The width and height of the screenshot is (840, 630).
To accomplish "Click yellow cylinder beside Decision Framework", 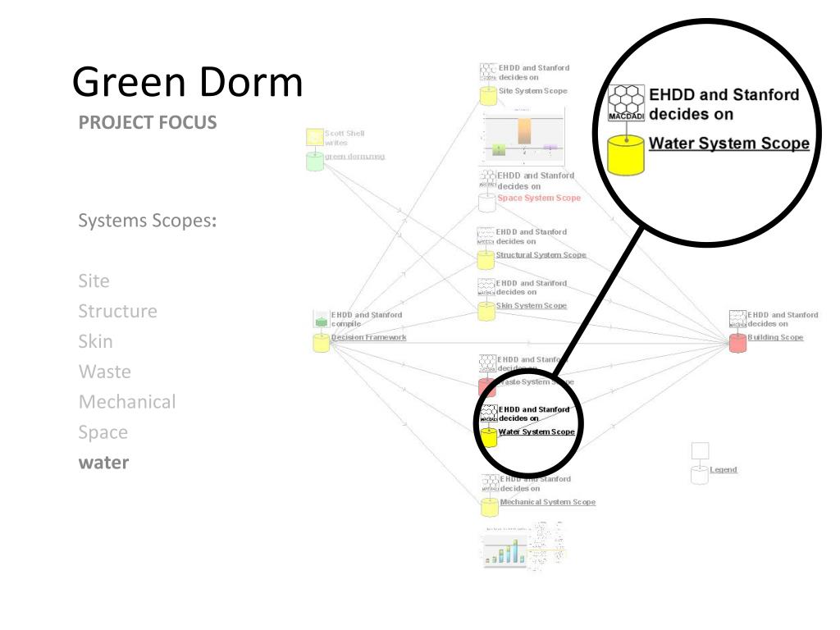I will 321,343.
